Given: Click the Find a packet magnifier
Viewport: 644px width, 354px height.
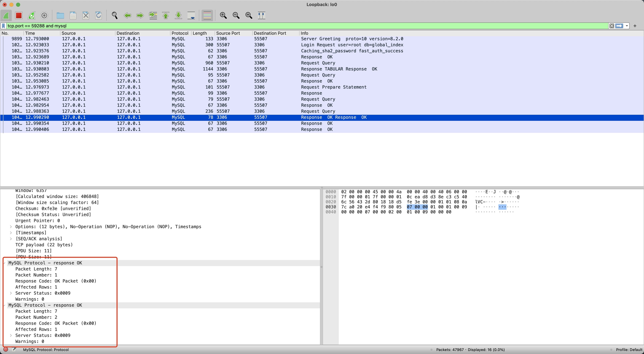Looking at the screenshot, I should (115, 15).
